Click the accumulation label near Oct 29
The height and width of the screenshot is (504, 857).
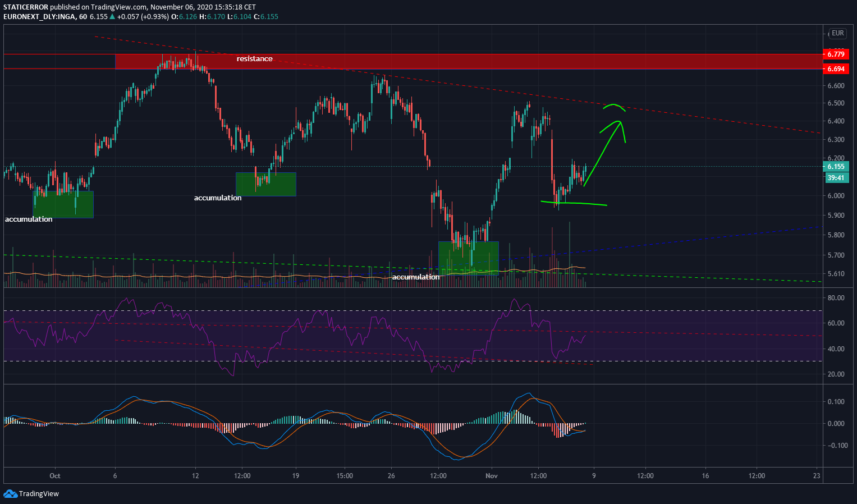click(416, 277)
